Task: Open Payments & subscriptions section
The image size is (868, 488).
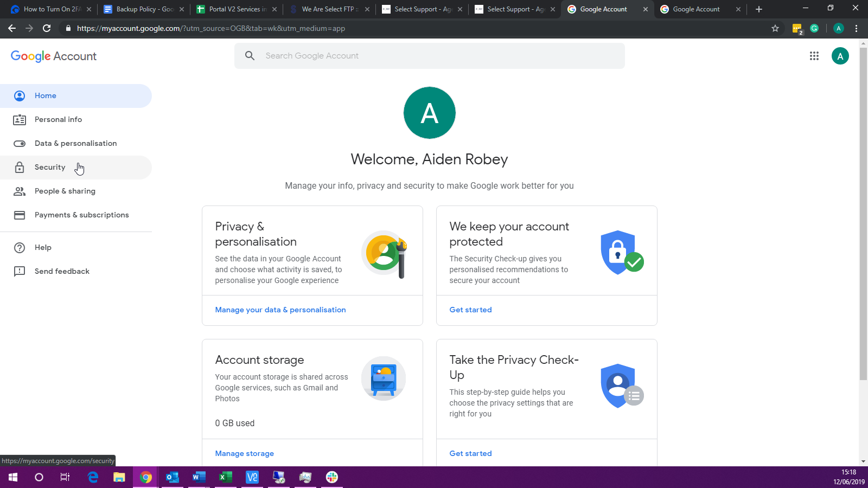Action: click(76, 215)
